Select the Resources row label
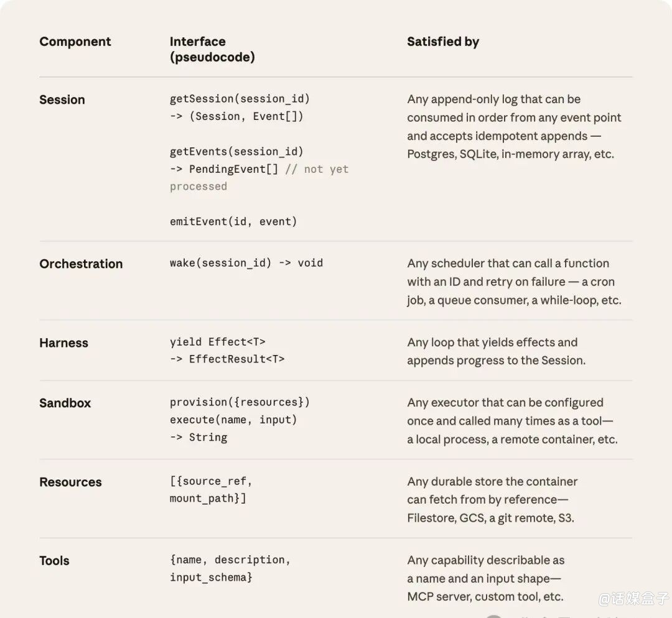This screenshot has width=672, height=618. coord(70,482)
